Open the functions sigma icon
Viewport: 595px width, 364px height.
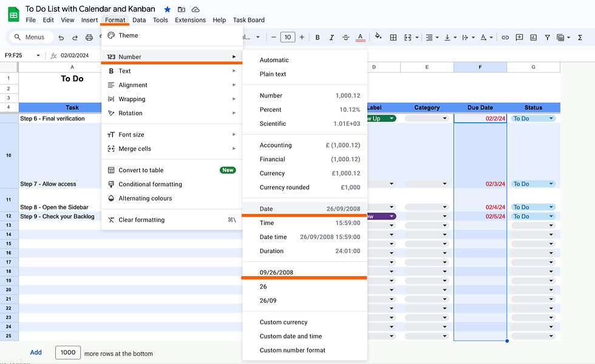point(579,37)
